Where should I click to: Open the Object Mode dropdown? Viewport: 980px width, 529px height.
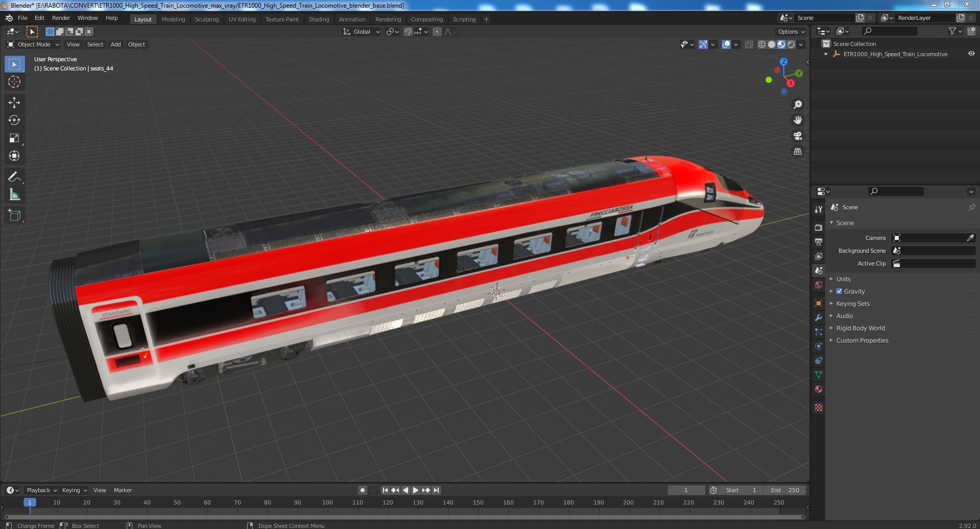point(33,44)
